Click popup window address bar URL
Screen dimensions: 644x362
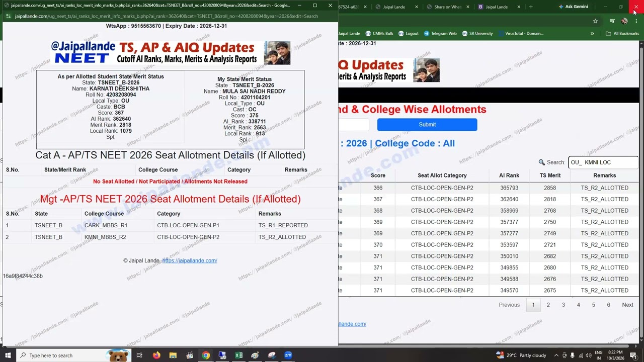[166, 16]
